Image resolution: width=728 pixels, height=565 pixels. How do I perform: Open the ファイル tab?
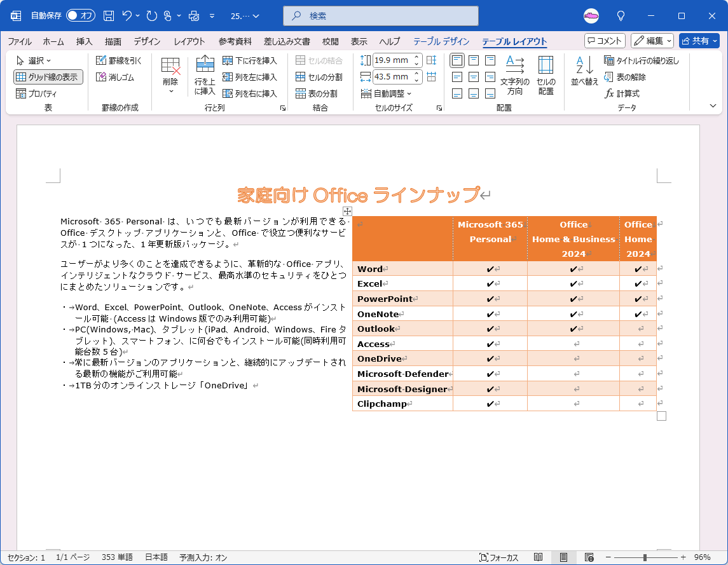click(x=20, y=41)
